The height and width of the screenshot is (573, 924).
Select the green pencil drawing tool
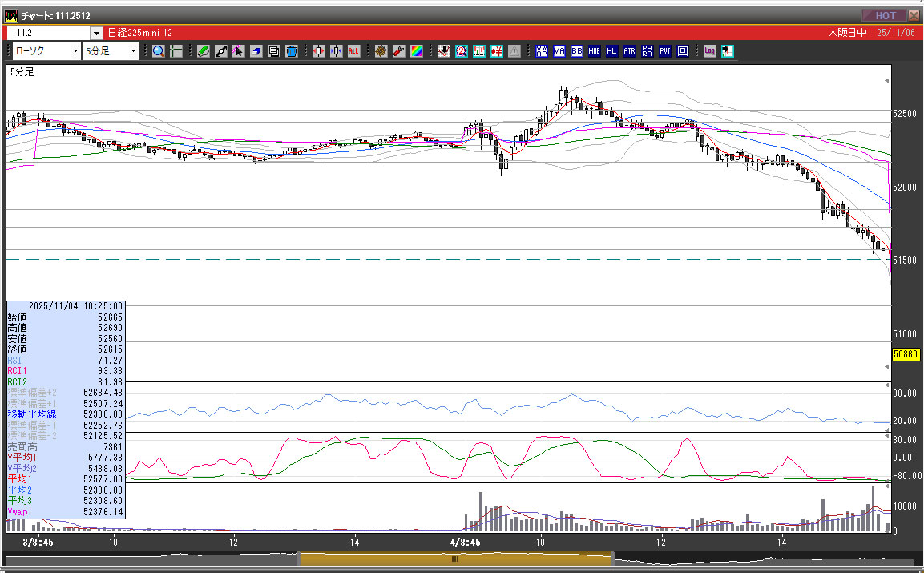click(x=203, y=51)
